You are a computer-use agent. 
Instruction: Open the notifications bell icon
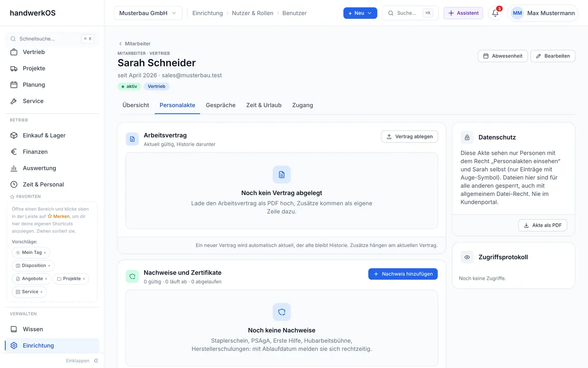495,13
